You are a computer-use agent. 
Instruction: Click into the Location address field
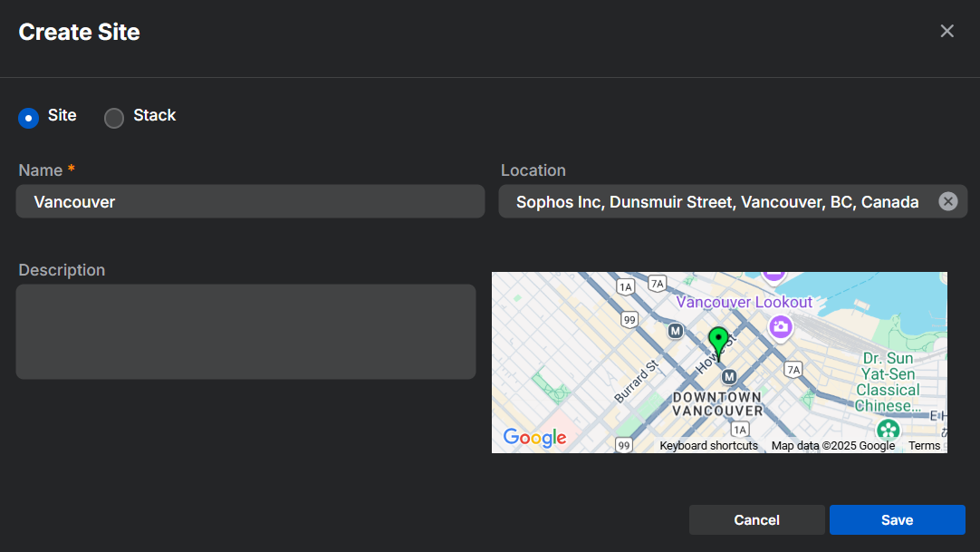[x=716, y=201]
